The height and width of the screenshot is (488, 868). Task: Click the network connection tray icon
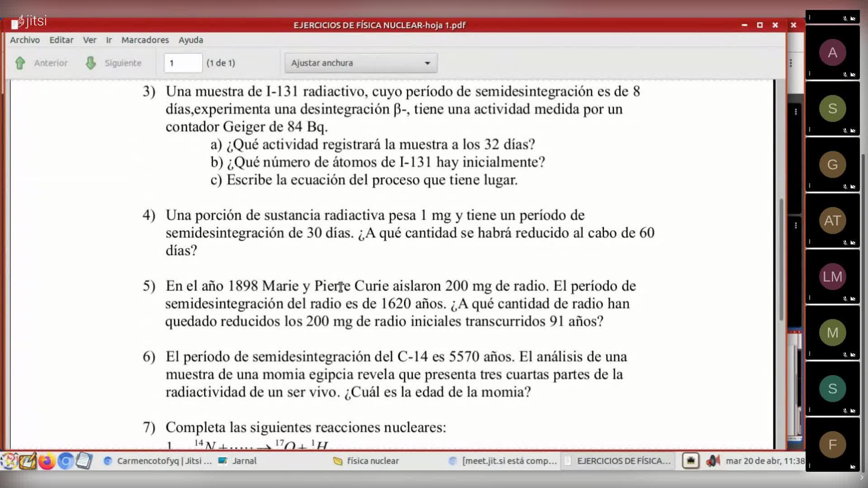coord(690,461)
